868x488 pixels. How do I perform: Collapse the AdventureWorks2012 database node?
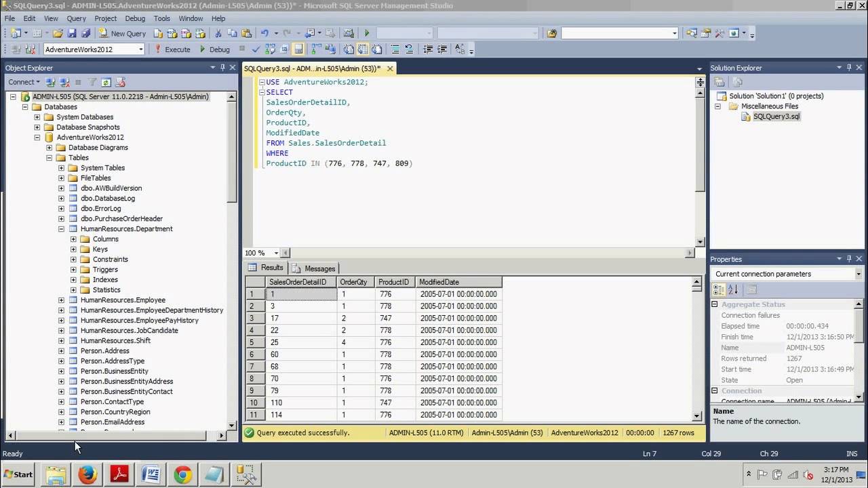tap(37, 138)
